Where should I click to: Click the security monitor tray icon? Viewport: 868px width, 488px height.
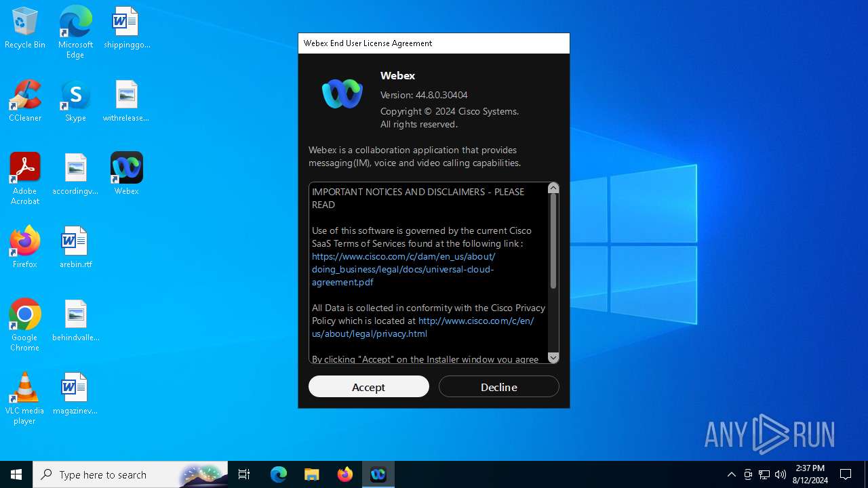click(748, 474)
